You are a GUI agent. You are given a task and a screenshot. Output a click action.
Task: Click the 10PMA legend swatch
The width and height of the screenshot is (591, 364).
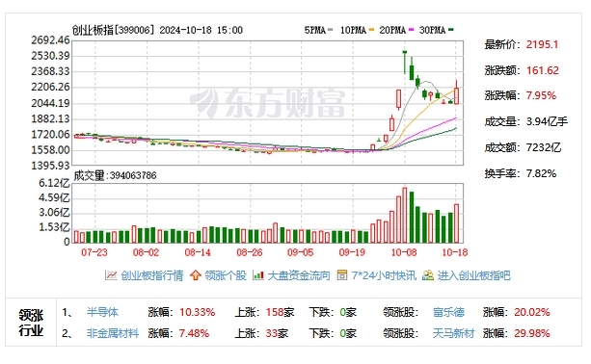coord(371,30)
